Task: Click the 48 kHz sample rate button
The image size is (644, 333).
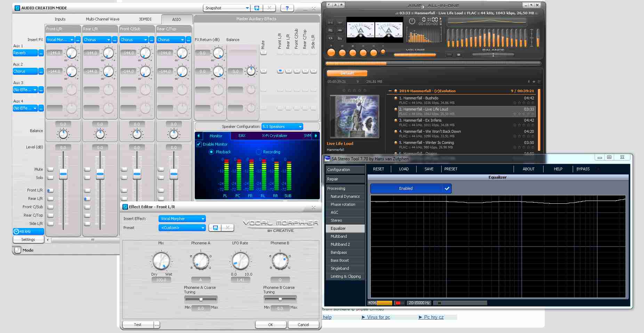Action: [29, 232]
